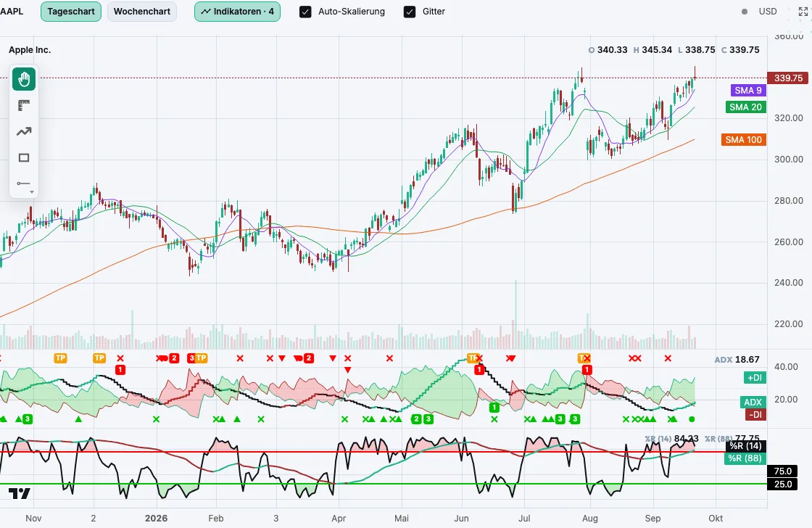Viewport: 812px width, 528px height.
Task: Click the green ADX tag
Action: 753,402
